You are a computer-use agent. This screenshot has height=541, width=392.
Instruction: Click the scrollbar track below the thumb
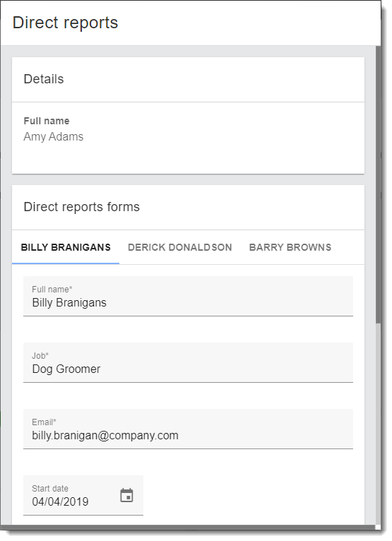point(378,424)
